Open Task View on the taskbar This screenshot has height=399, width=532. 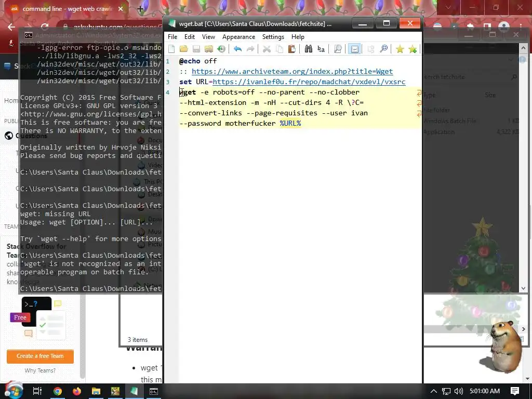[37, 392]
